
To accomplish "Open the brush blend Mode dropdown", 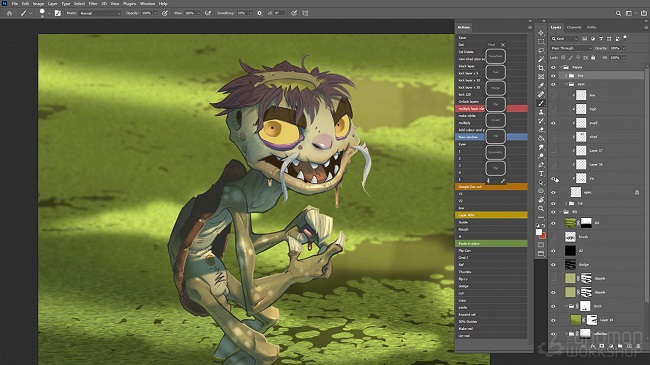I will click(x=100, y=13).
